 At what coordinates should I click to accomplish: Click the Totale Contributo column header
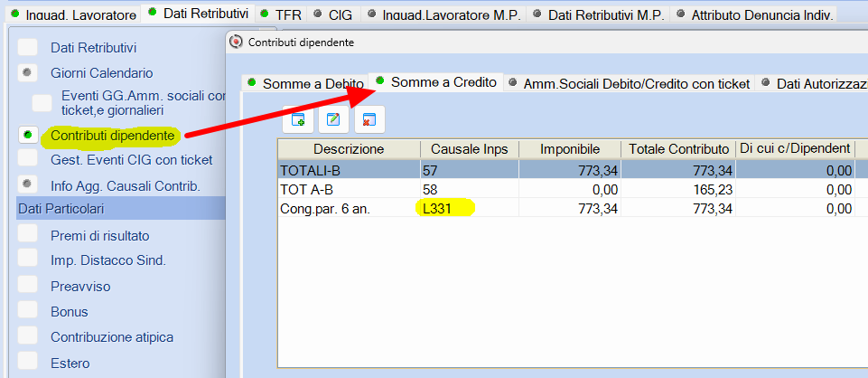point(677,148)
